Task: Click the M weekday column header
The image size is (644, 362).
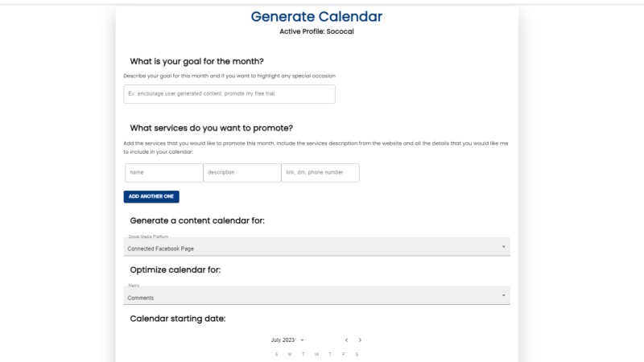Action: click(290, 354)
